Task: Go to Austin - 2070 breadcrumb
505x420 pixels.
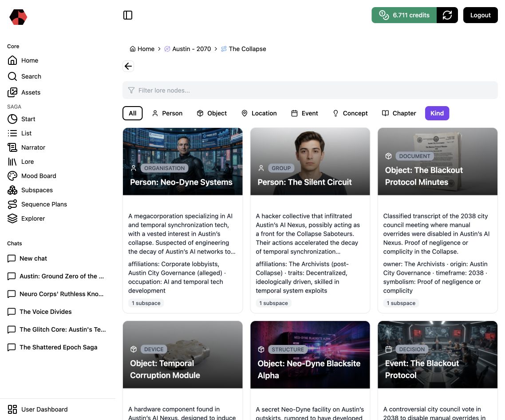Action: (187, 49)
